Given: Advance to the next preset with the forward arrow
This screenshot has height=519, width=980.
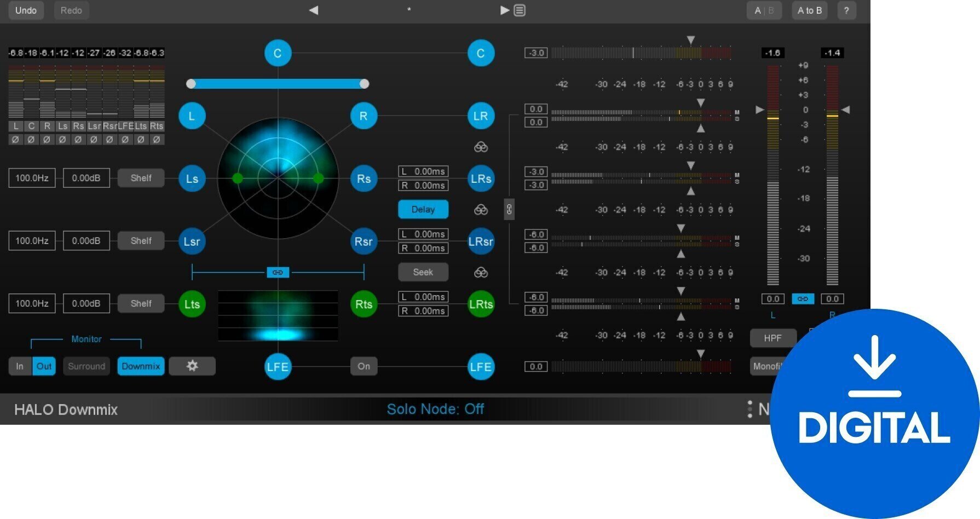Looking at the screenshot, I should click(503, 10).
